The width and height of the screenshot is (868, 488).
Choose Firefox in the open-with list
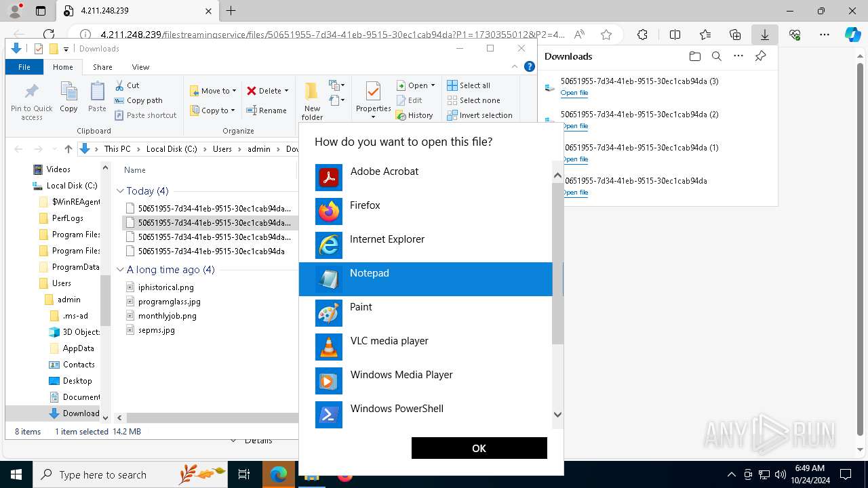pyautogui.click(x=426, y=211)
